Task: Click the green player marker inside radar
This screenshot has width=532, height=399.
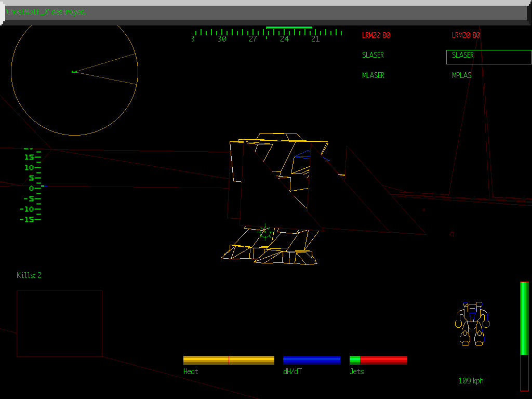Action: [x=74, y=71]
